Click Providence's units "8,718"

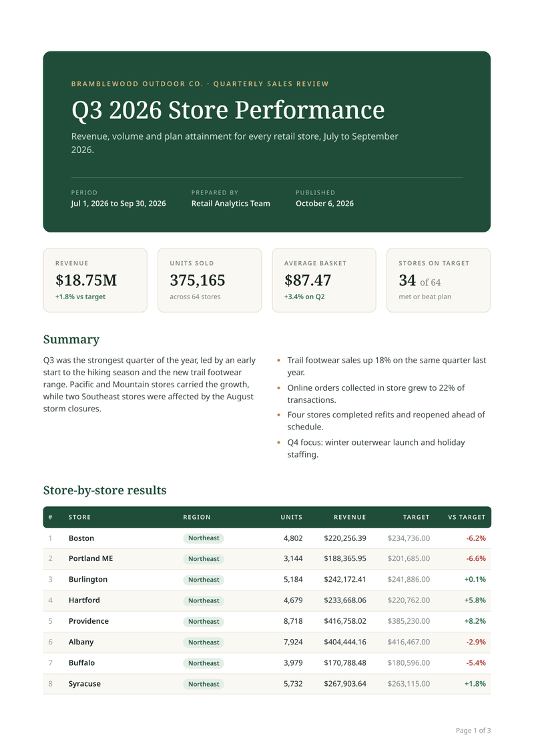point(293,621)
